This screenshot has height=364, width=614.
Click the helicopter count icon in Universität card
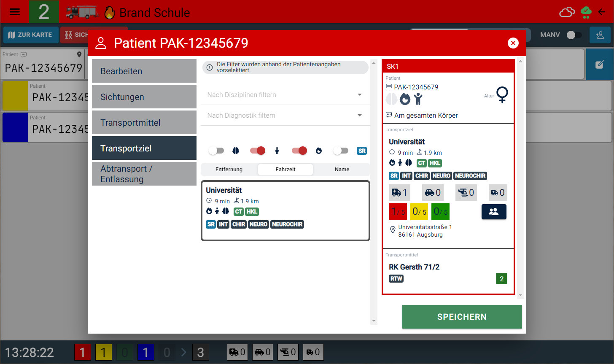pos(466,193)
